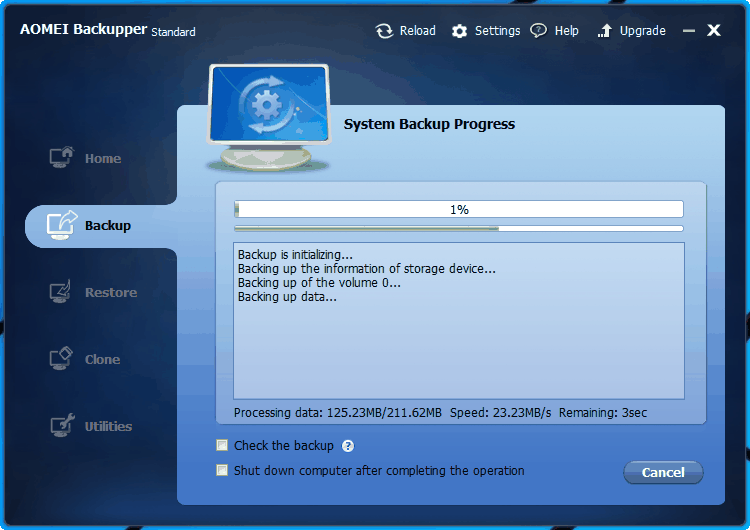The height and width of the screenshot is (530, 750).
Task: Tick Shut down computer after completing checkbox
Action: click(222, 470)
